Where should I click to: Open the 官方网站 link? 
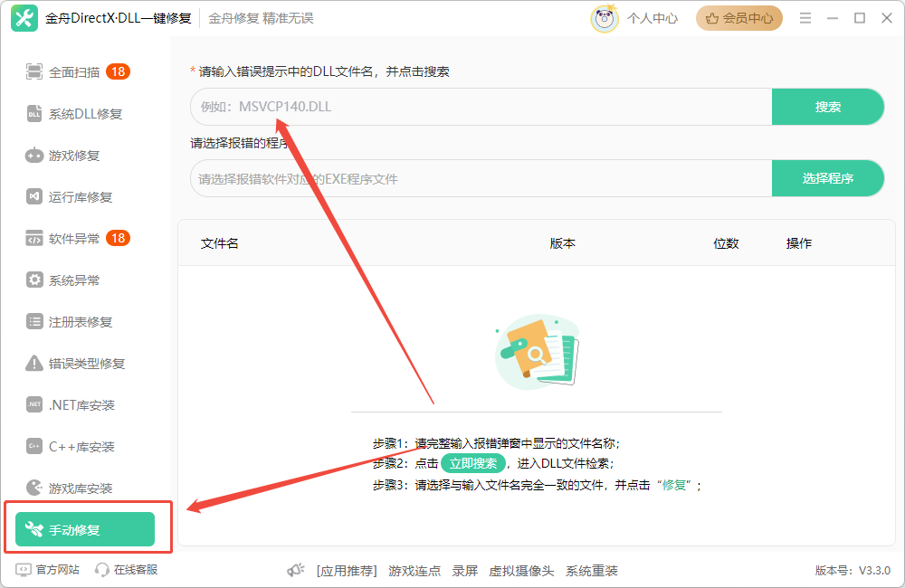(x=57, y=570)
